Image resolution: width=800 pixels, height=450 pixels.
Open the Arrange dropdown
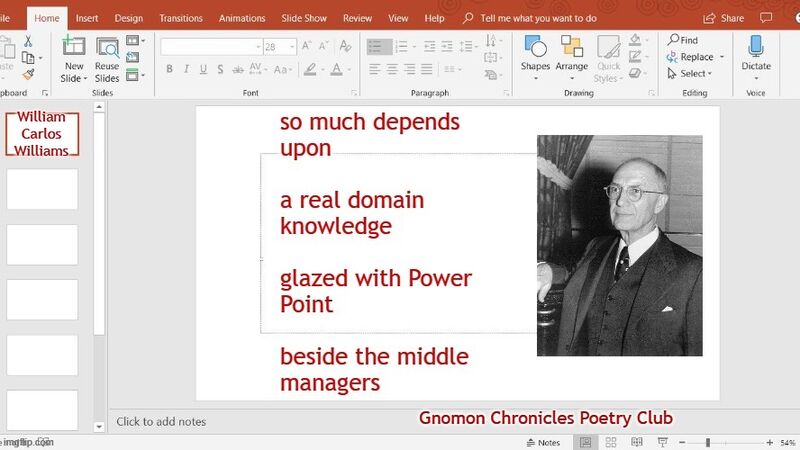tap(571, 59)
